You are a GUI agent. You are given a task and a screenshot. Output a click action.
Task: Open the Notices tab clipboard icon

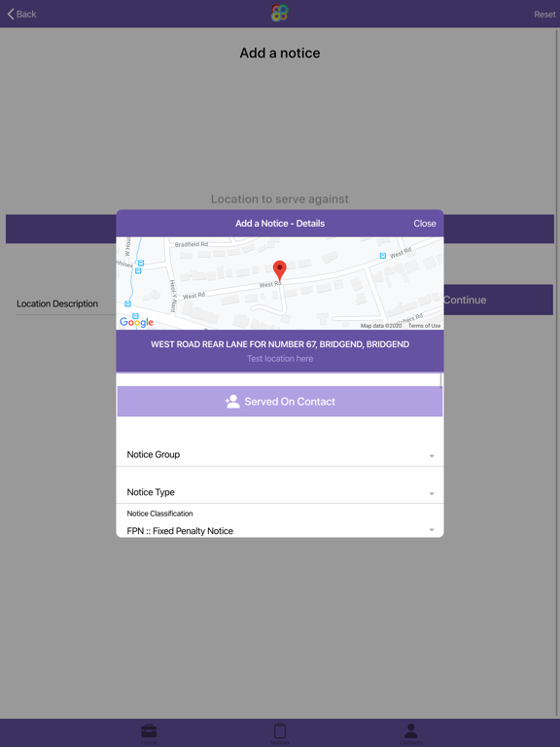pyautogui.click(x=280, y=730)
